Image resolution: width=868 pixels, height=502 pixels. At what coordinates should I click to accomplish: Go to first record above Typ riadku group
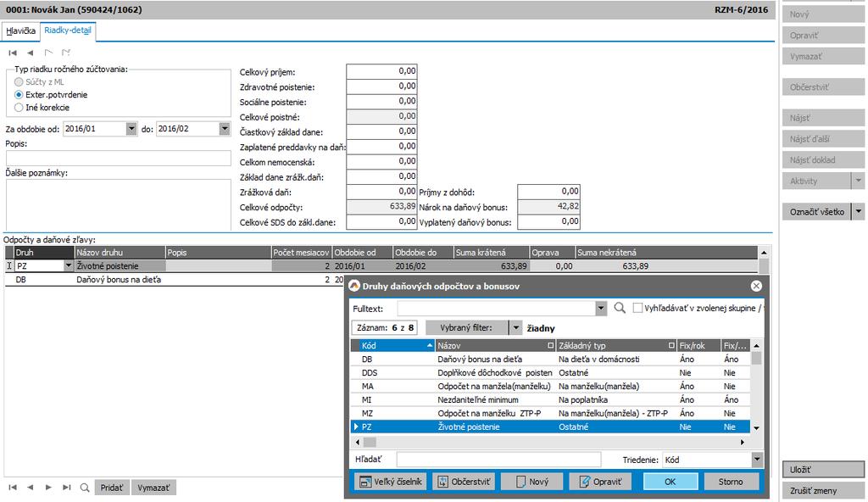coord(13,53)
